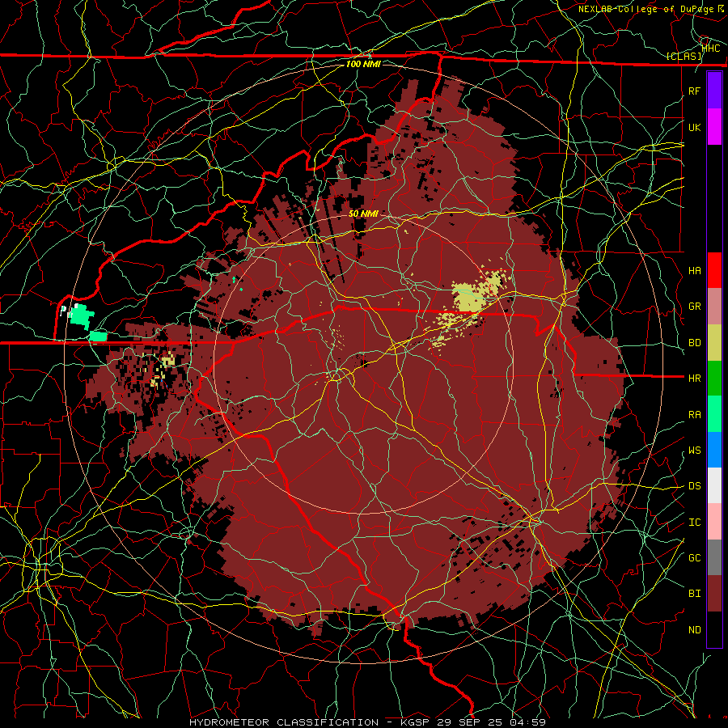
Task: Click the UK legend label
Action: click(x=695, y=127)
